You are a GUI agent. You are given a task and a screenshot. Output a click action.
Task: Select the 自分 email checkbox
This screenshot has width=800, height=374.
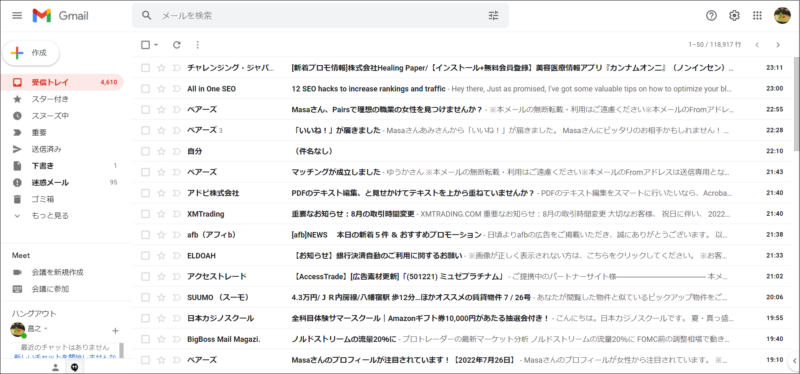pos(145,151)
